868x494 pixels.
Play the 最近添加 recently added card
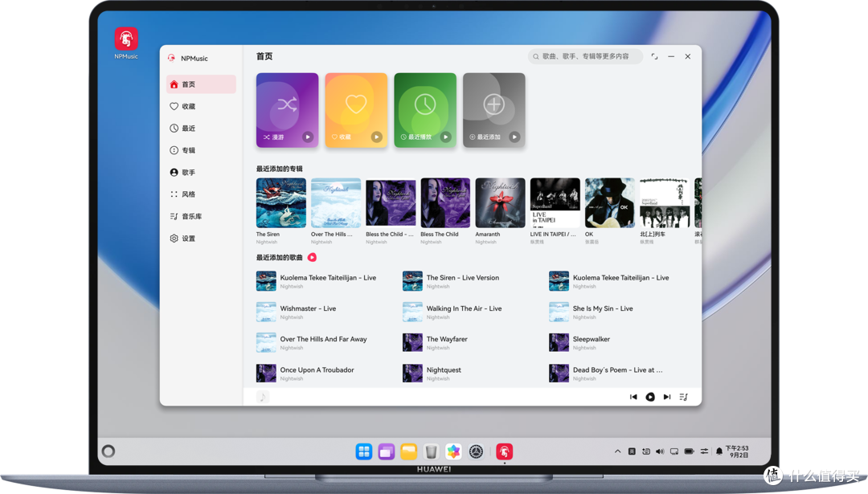[514, 137]
